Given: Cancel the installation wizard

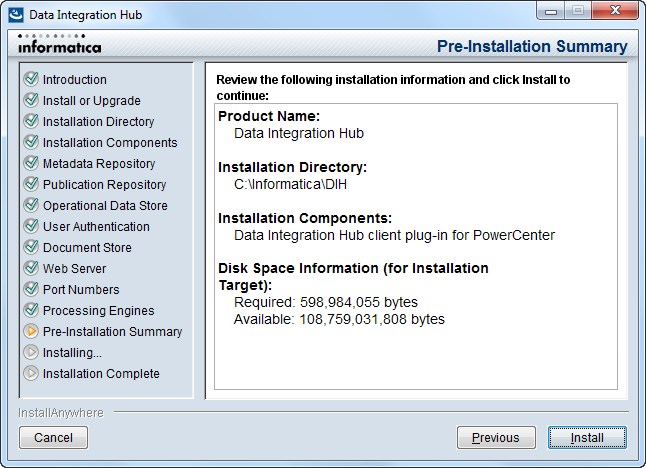Looking at the screenshot, I should click(53, 438).
